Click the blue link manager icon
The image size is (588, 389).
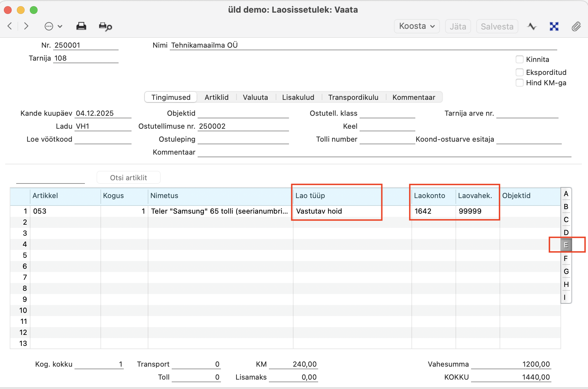(x=554, y=26)
